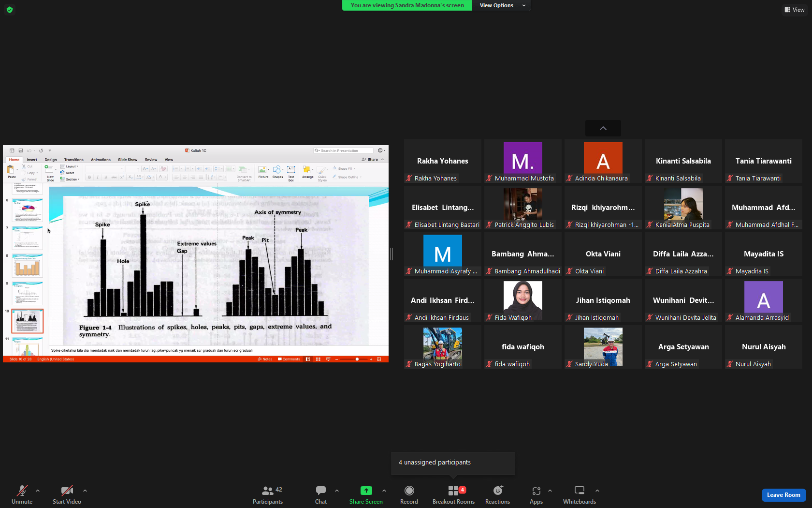This screenshot has width=812, height=508.
Task: Start Video in the Zoom toolbar
Action: point(67,494)
